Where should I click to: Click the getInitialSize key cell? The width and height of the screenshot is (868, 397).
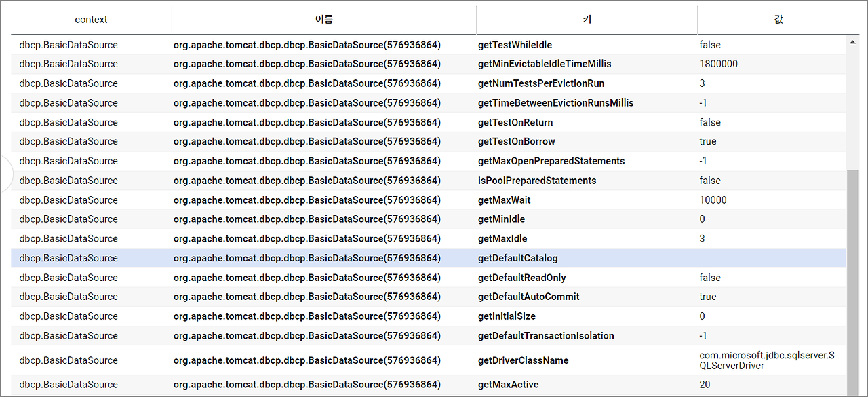click(x=507, y=316)
